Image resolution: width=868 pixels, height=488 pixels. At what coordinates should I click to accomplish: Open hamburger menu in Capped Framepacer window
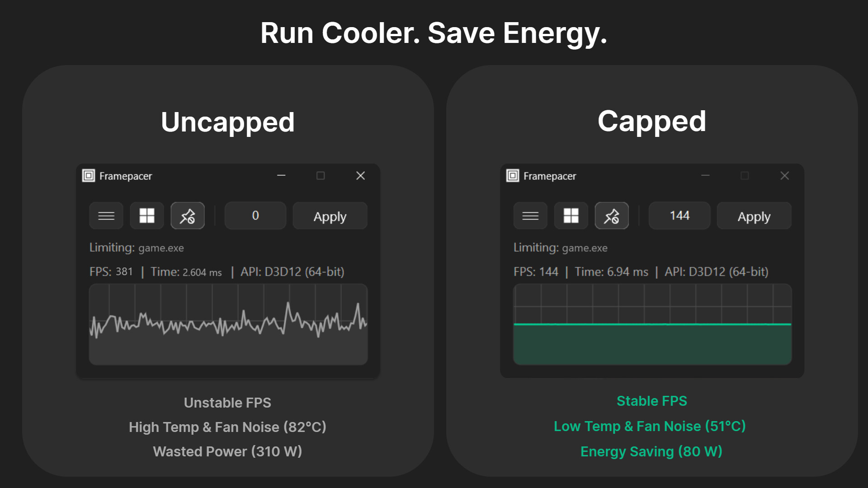530,216
